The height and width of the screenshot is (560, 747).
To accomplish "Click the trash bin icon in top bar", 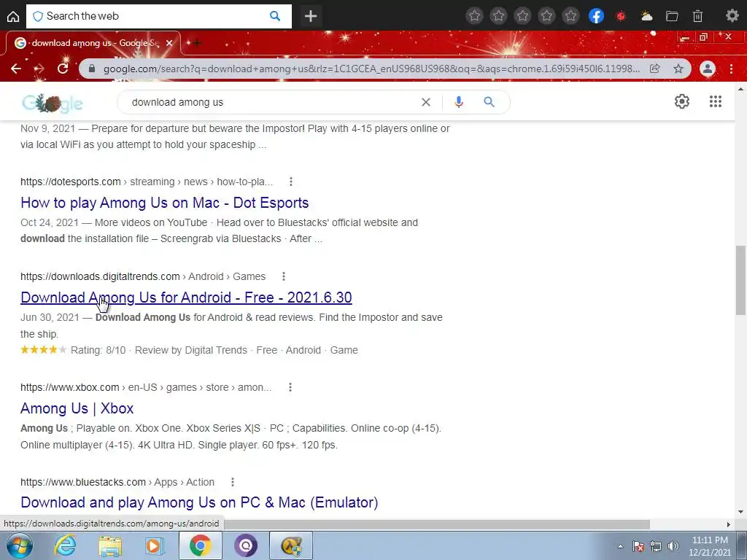I will [x=697, y=16].
